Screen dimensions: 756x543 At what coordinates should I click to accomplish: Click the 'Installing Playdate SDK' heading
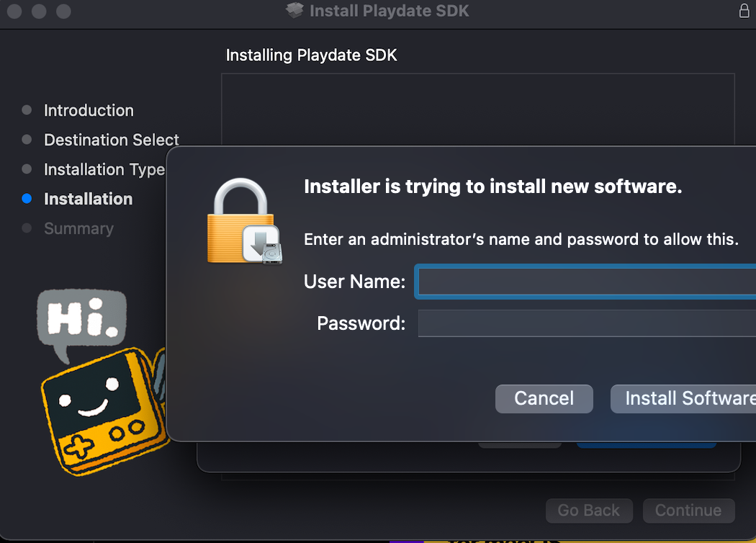[312, 55]
